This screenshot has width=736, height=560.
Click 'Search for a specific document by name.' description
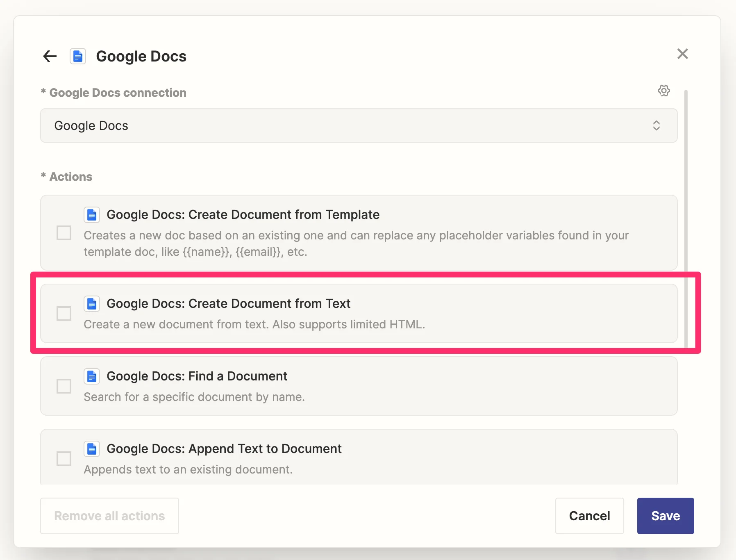(x=194, y=397)
